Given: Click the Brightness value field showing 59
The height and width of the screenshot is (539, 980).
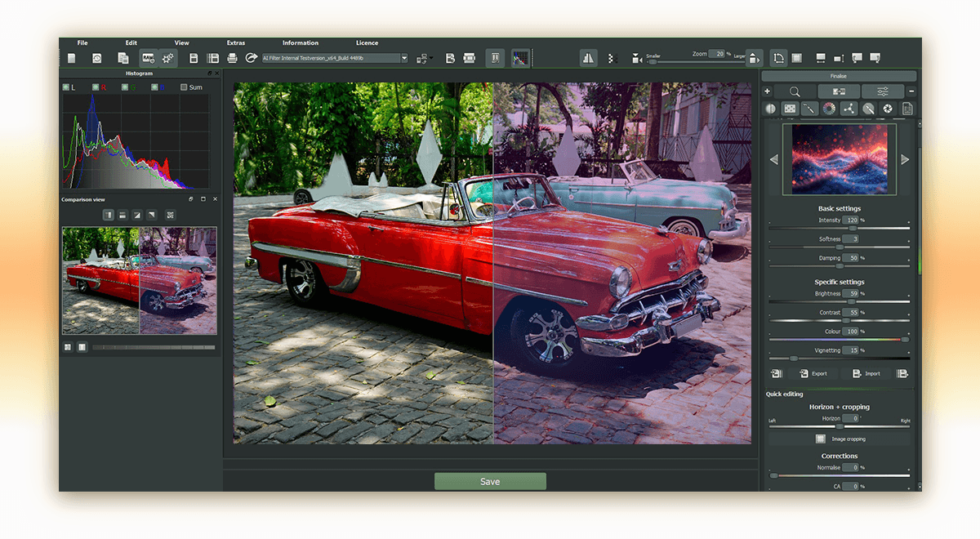Looking at the screenshot, I should tap(850, 293).
